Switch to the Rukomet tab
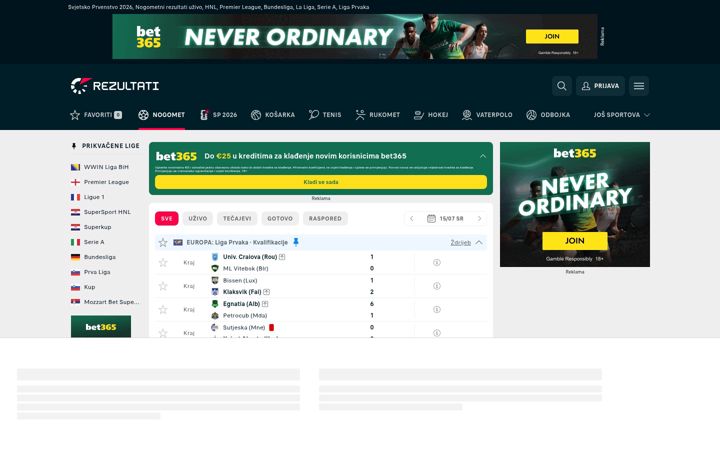 377,115
